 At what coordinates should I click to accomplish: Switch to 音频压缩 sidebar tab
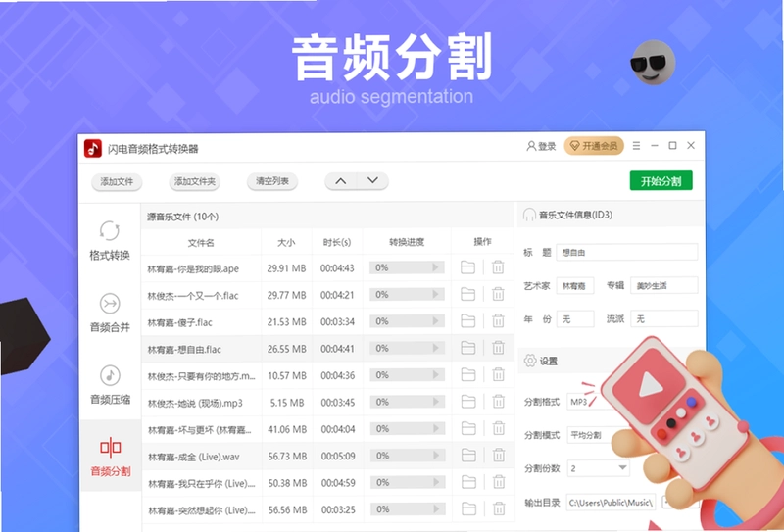coord(110,384)
